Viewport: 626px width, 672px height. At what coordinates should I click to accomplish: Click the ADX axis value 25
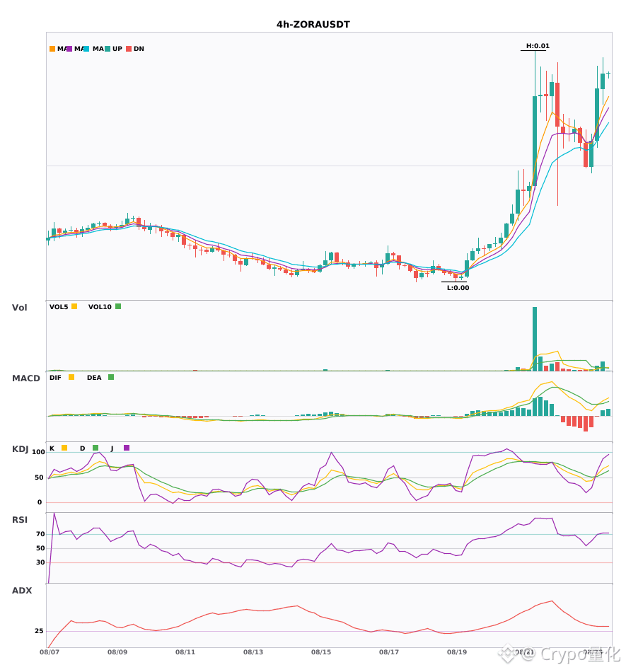click(x=39, y=631)
